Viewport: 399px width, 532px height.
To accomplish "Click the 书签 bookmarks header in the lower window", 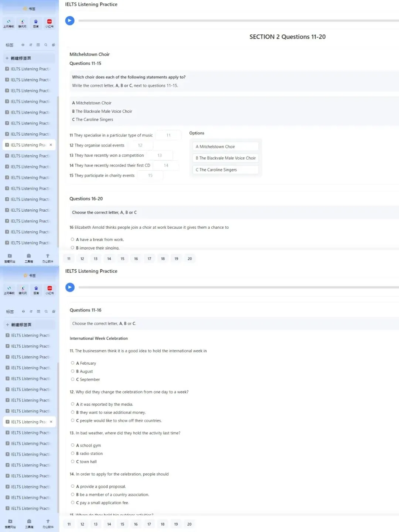I will pos(30,275).
